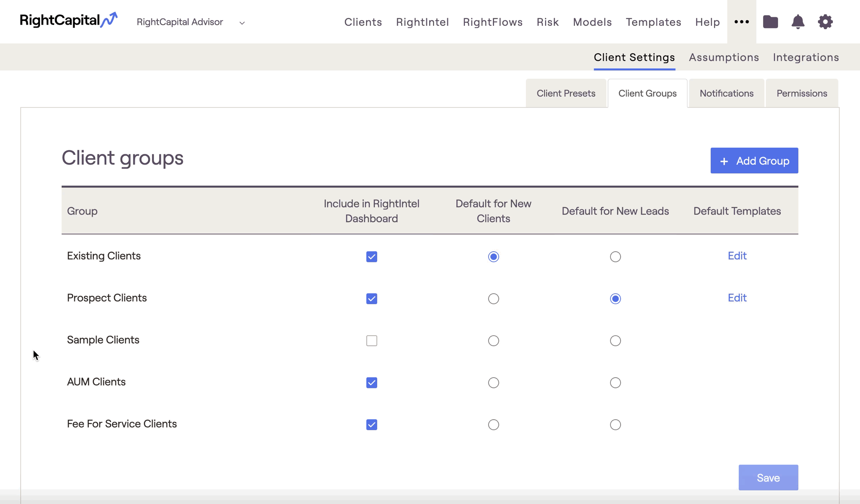Viewport: 860px width, 504px height.
Task: Set Fee For Service Clients default for new clients
Action: coord(493,425)
